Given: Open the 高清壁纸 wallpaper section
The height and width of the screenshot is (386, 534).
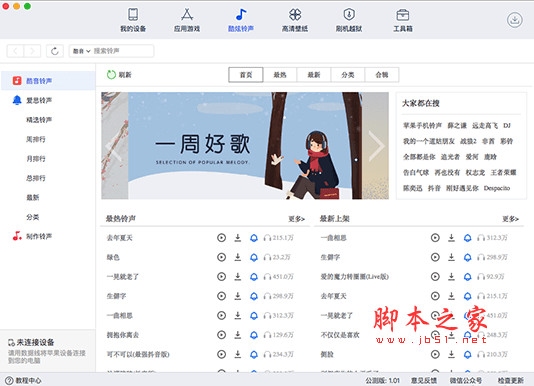Looking at the screenshot, I should pos(295,20).
